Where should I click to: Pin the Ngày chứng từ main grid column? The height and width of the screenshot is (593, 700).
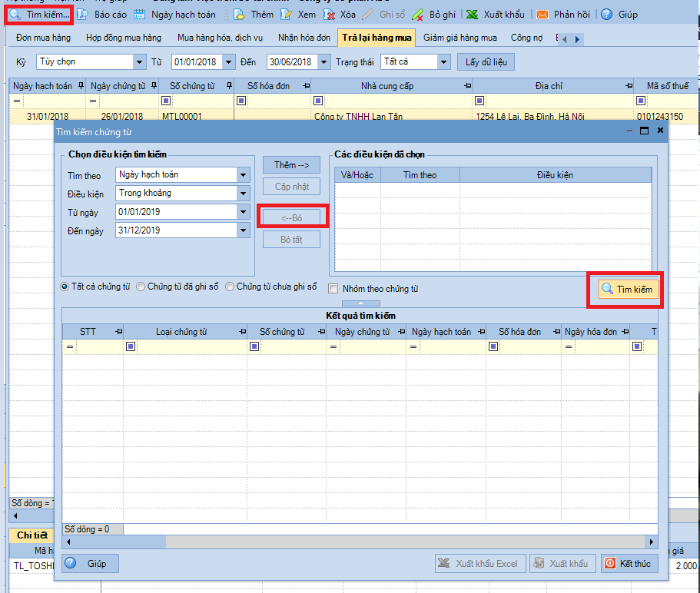(x=154, y=86)
